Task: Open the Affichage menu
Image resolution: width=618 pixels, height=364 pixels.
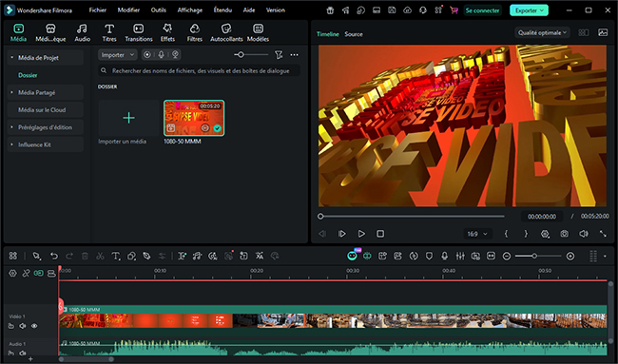Action: click(189, 10)
